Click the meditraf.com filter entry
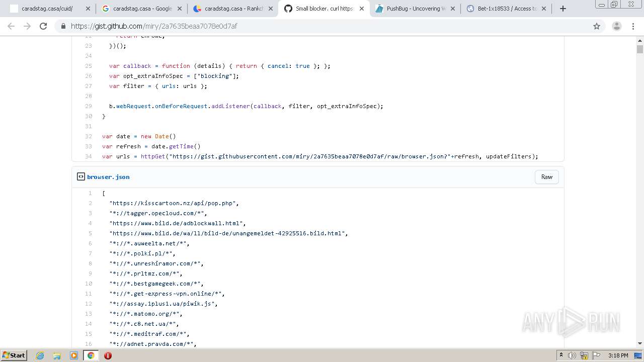 pos(149,334)
